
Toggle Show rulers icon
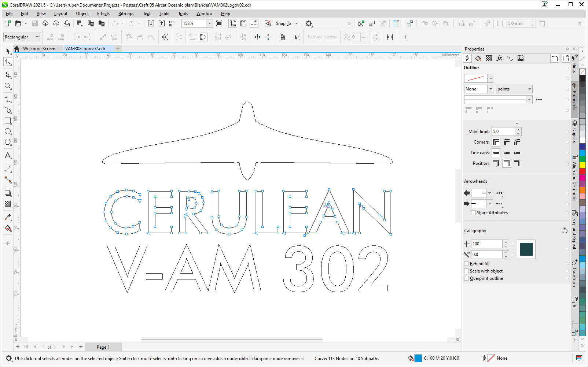(233, 23)
